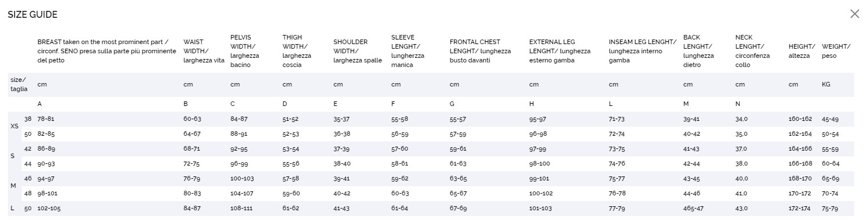The width and height of the screenshot is (868, 224).
Task: Select the EXTERNAL LEG LENGHT header
Action: tap(560, 51)
